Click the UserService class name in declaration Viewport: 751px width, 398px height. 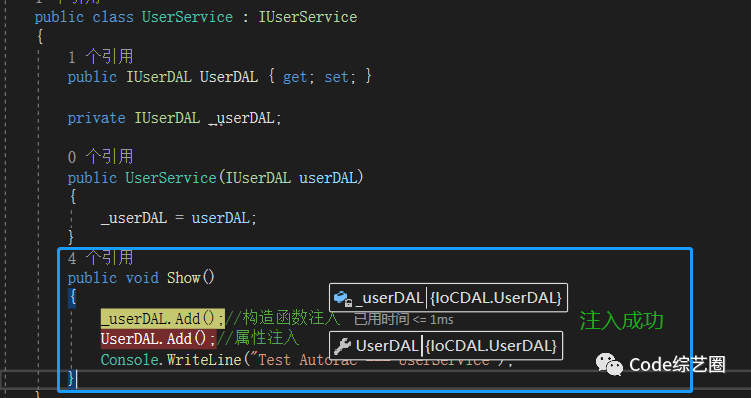(x=187, y=17)
